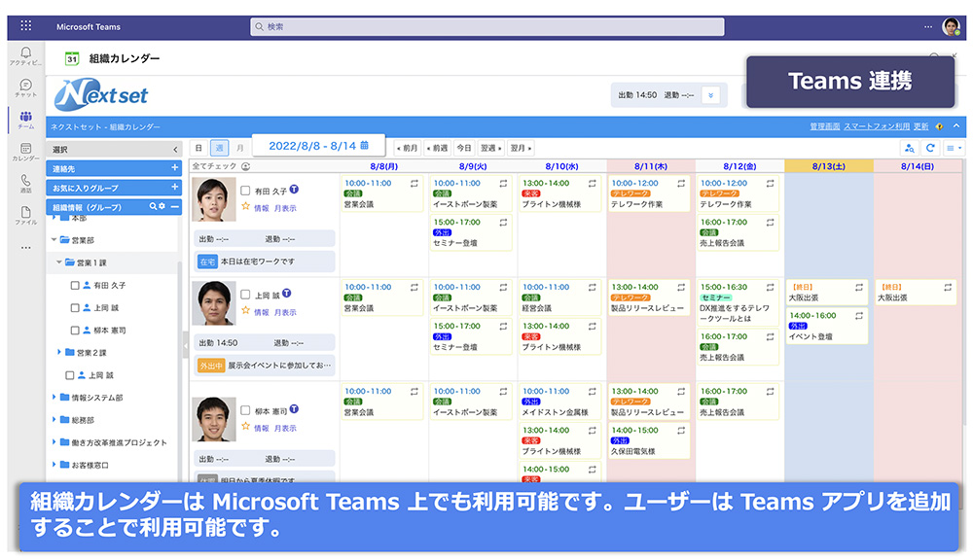973x560 pixels.
Task: Go to previous month (前月)
Action: coord(407,148)
